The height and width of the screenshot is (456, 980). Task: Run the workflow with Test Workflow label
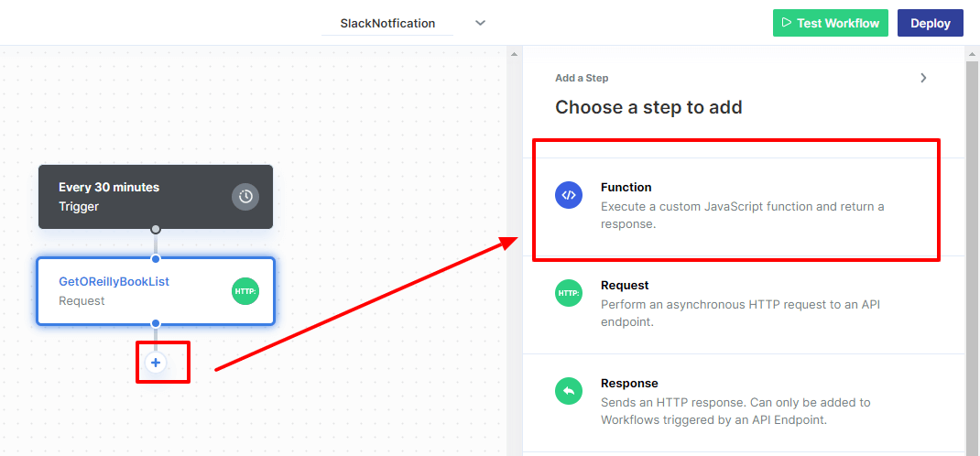[x=837, y=23]
